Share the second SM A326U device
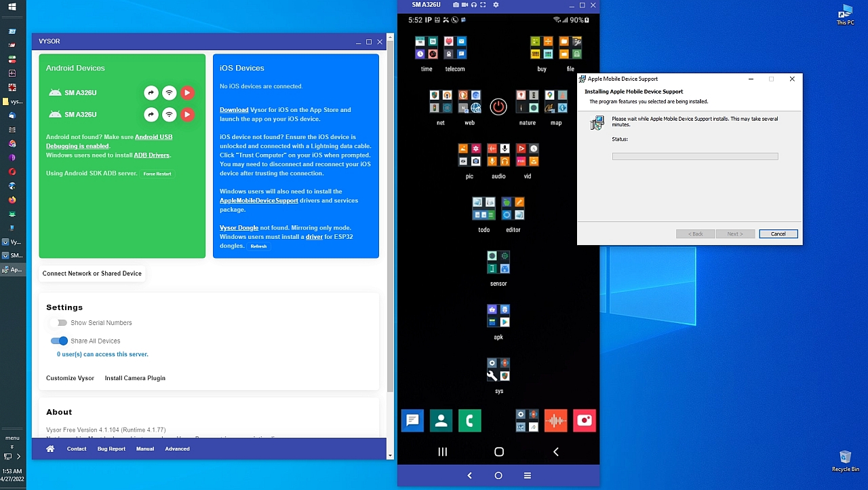This screenshot has width=868, height=490. (151, 115)
